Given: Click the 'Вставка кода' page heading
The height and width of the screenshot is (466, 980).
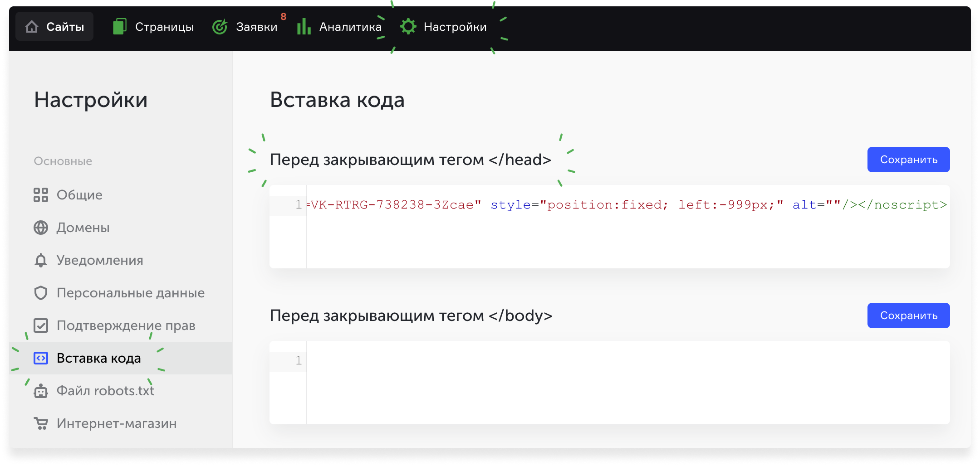Looking at the screenshot, I should tap(337, 100).
